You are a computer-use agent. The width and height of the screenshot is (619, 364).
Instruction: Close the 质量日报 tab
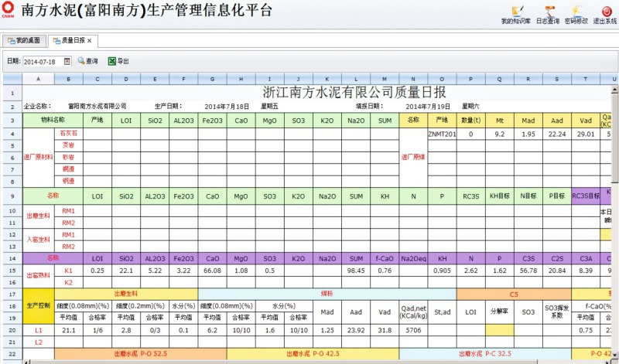click(x=89, y=40)
